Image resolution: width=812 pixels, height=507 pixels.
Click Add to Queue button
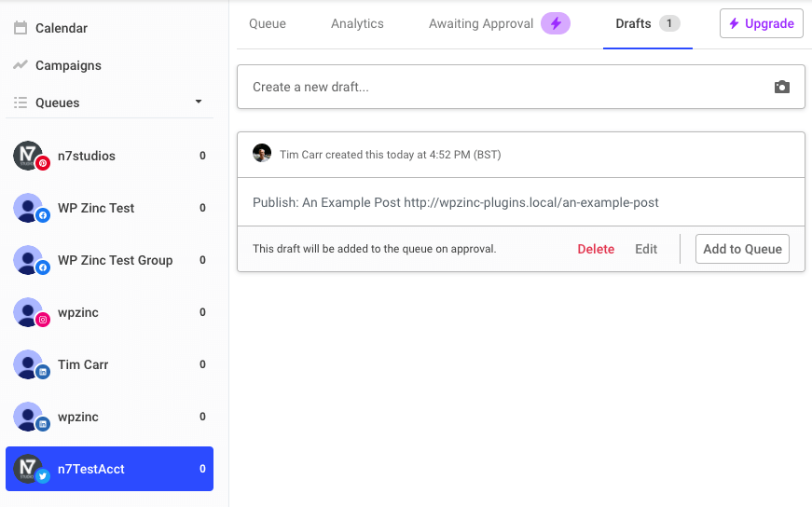pyautogui.click(x=743, y=249)
